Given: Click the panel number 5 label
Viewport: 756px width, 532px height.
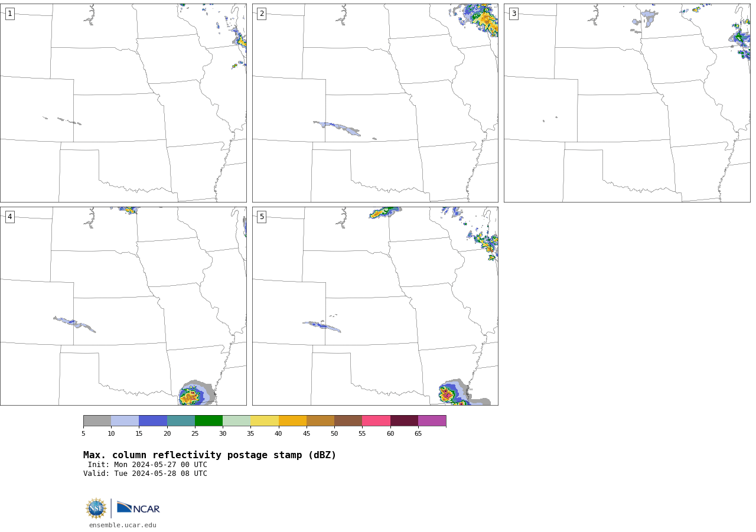Looking at the screenshot, I should click(x=262, y=217).
